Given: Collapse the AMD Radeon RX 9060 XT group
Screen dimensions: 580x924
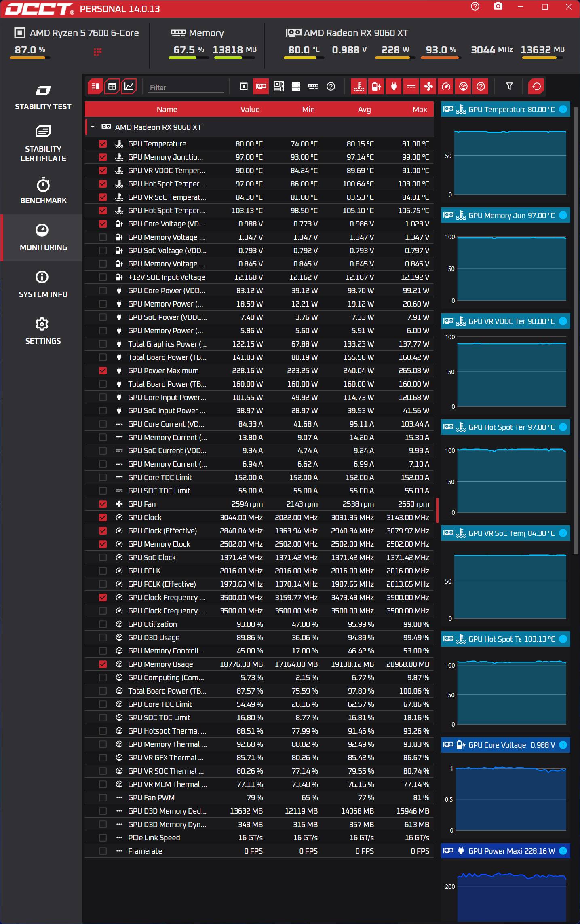Looking at the screenshot, I should pyautogui.click(x=93, y=127).
